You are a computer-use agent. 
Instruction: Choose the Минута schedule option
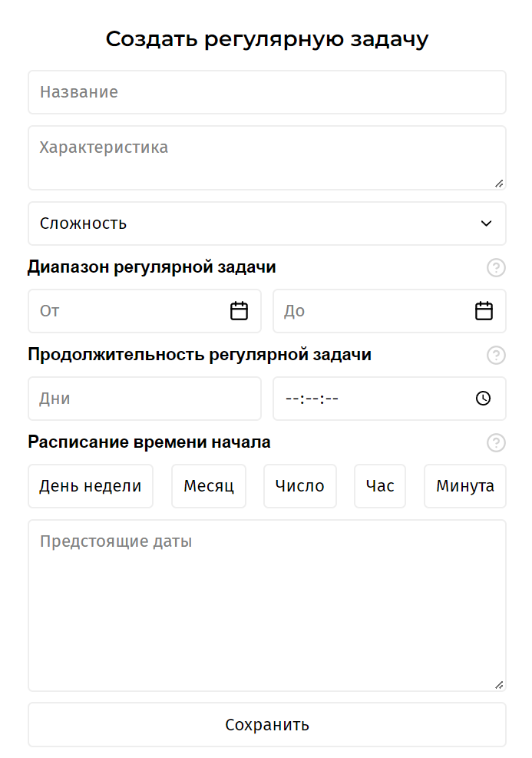point(465,486)
